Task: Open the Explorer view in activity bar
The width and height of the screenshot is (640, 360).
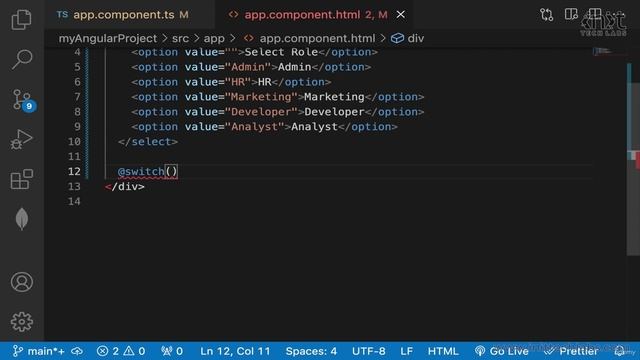Action: pos(21,19)
